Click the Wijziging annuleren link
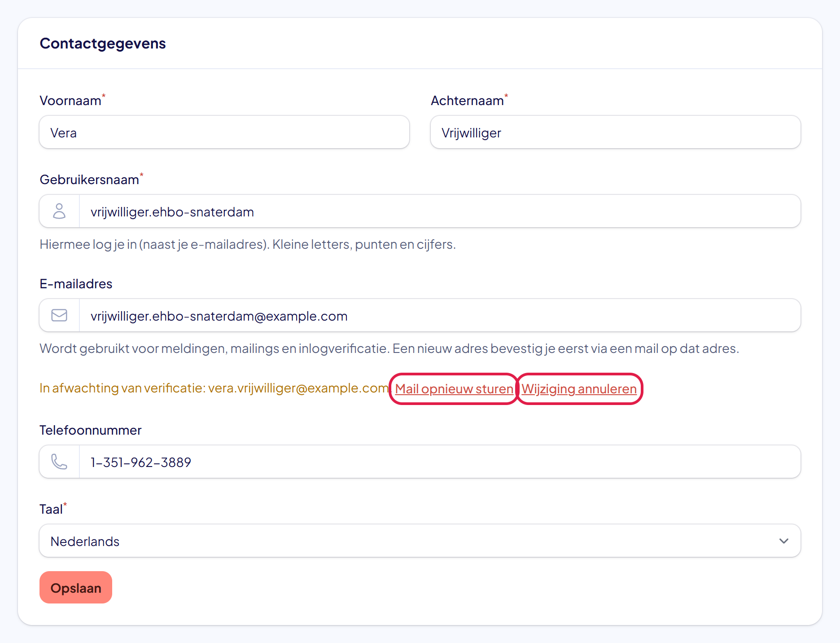840x643 pixels. [x=579, y=389]
